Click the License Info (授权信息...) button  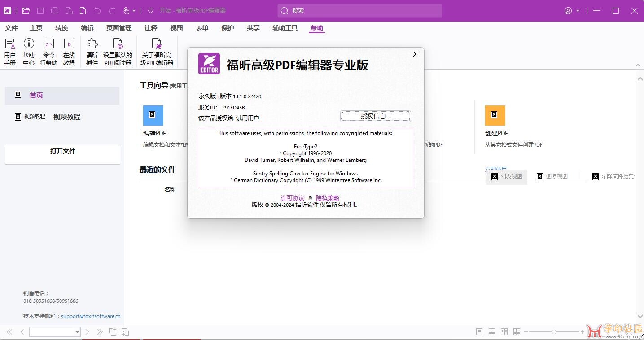coord(376,116)
